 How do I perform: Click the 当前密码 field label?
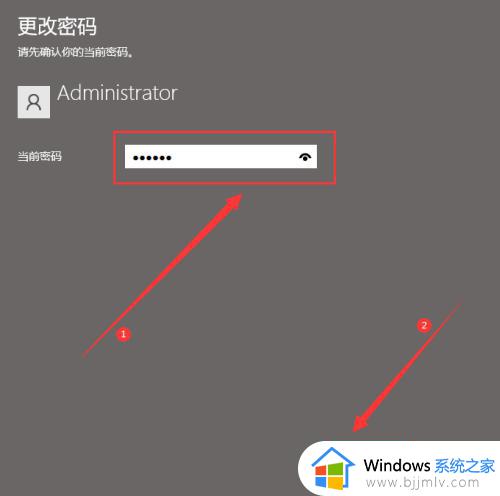(x=39, y=156)
